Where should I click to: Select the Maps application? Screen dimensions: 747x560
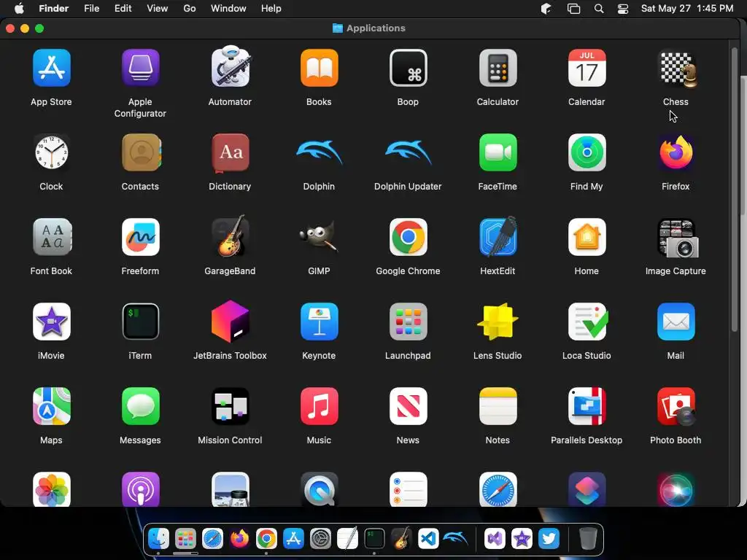[52, 406]
